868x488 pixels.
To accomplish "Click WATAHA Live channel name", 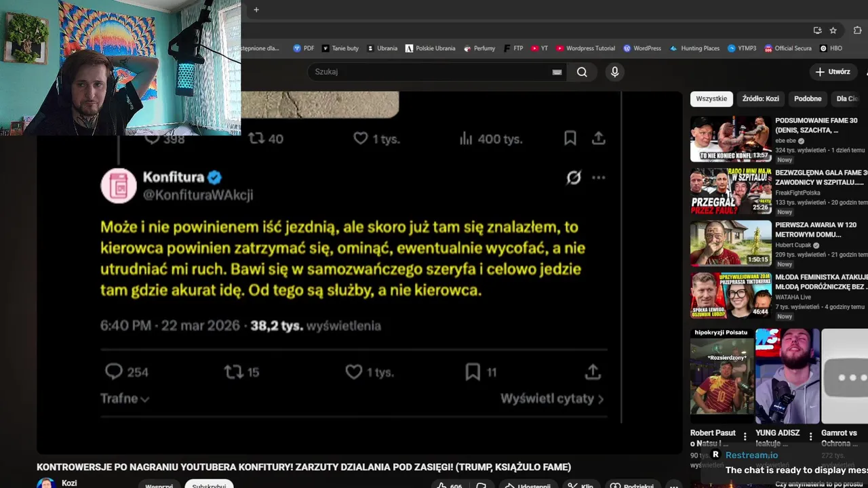I will coord(793,297).
